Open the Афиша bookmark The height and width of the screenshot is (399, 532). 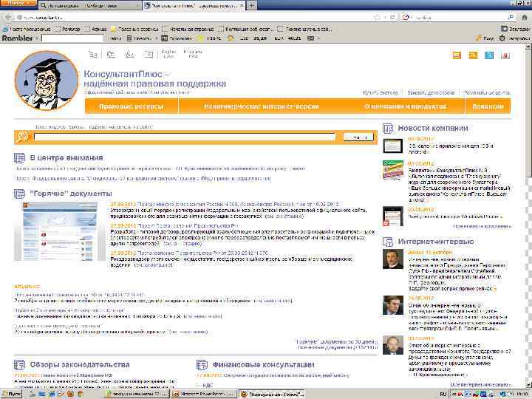pyautogui.click(x=96, y=29)
